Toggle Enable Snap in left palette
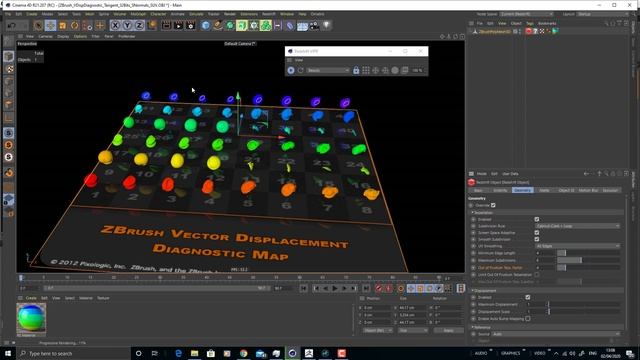The height and width of the screenshot is (360, 640). [9, 133]
